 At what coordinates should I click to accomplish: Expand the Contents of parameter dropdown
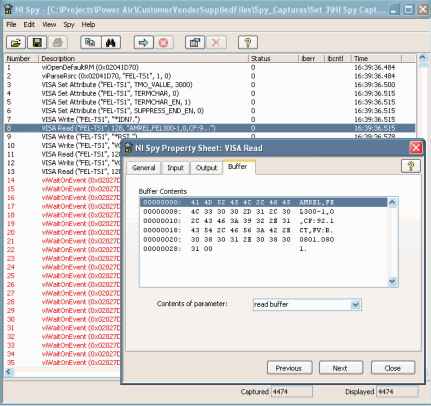[x=356, y=304]
